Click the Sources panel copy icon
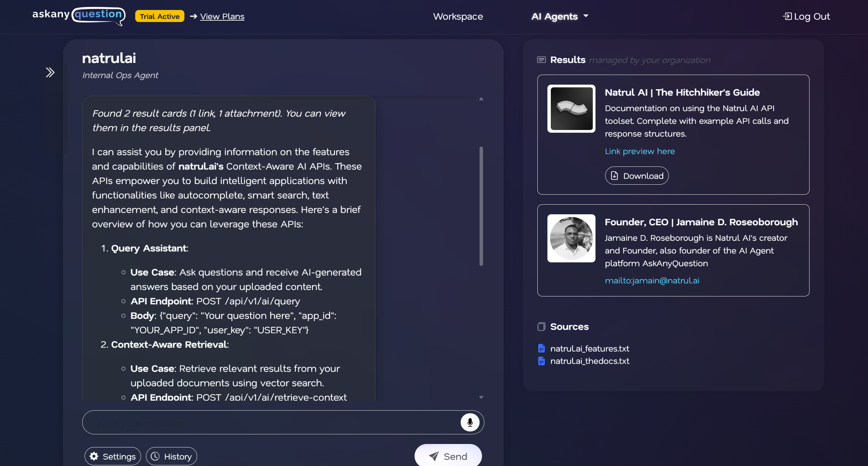 tap(542, 327)
